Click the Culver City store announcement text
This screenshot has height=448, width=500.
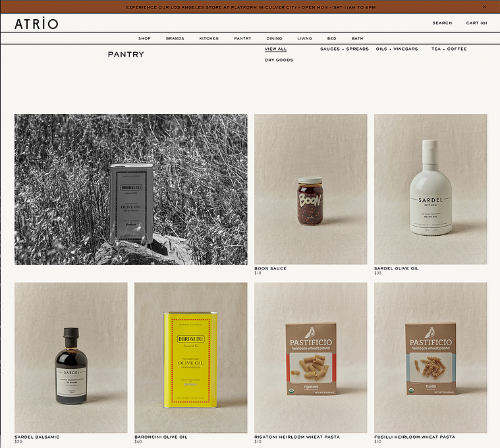tap(250, 7)
